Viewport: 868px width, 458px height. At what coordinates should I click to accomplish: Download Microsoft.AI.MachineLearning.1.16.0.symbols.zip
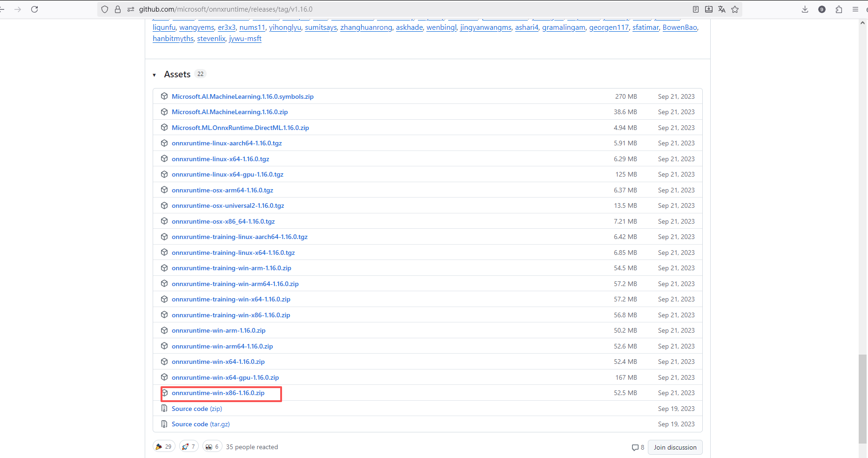242,96
